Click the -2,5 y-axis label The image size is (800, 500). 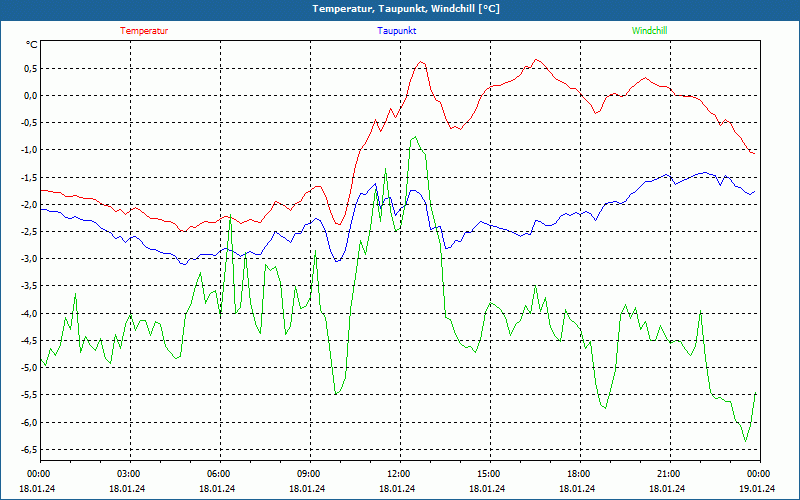click(x=28, y=232)
